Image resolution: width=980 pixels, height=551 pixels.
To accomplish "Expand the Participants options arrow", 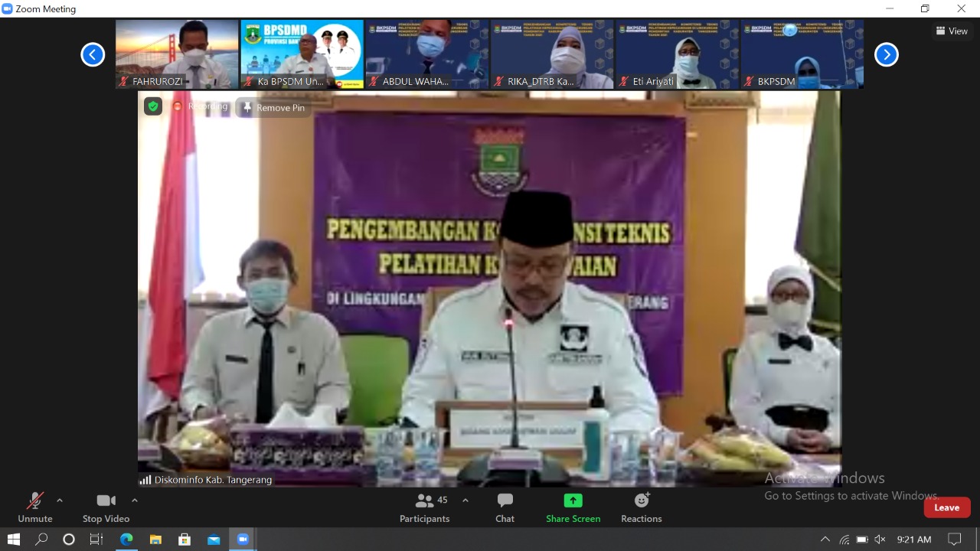I will click(x=465, y=500).
